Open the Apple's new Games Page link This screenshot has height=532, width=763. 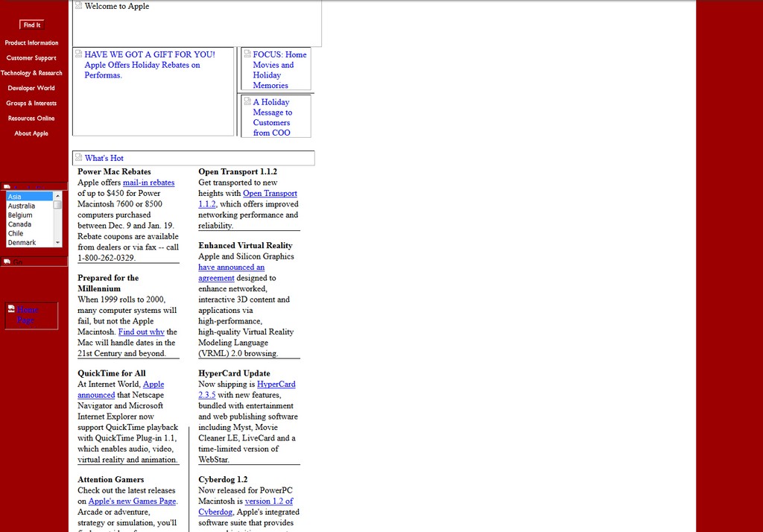tap(132, 501)
